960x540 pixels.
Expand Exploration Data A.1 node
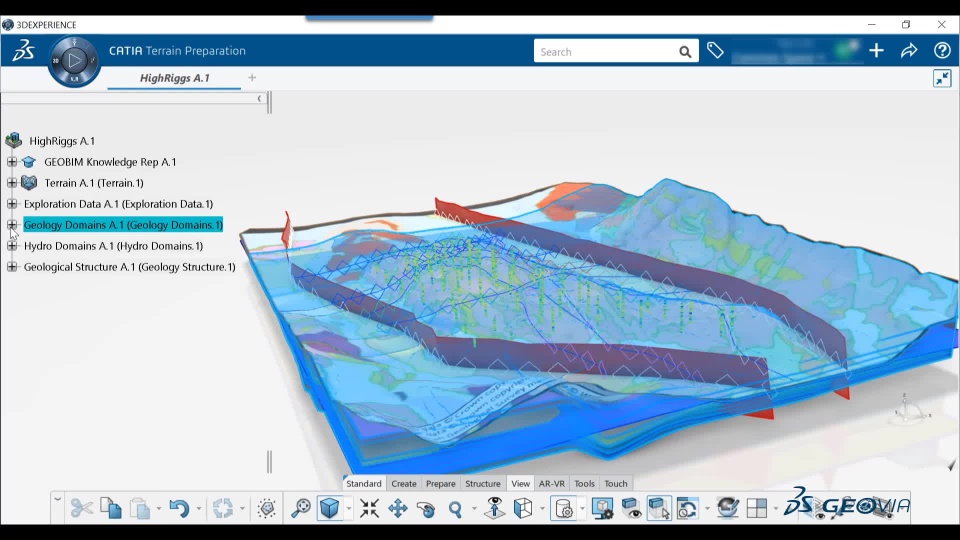pyautogui.click(x=12, y=203)
